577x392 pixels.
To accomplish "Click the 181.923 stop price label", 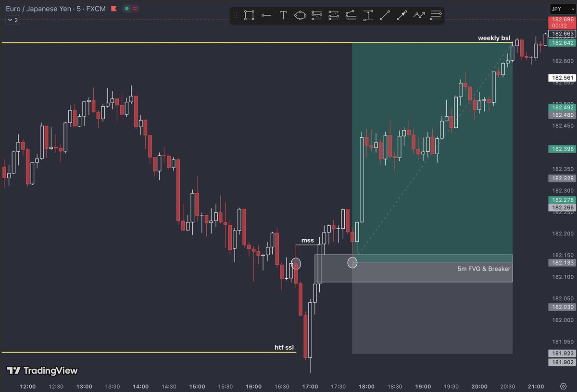I will pyautogui.click(x=562, y=354).
